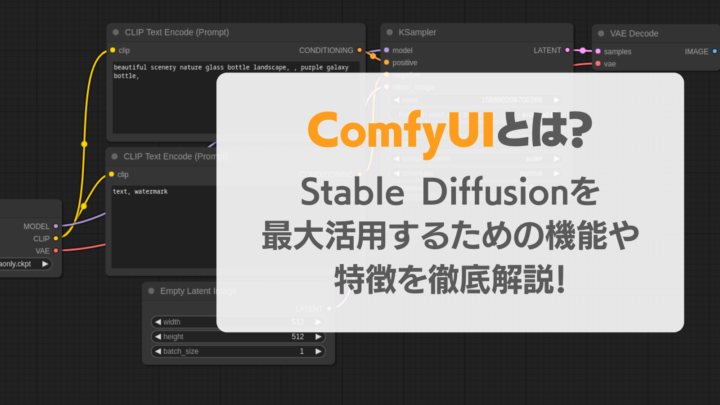Image resolution: width=720 pixels, height=405 pixels.
Task: Decrease the height value with left arrow
Action: tap(158, 337)
